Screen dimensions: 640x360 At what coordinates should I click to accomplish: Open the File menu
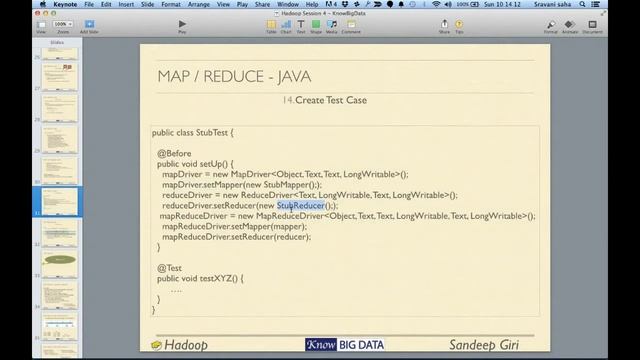pyautogui.click(x=89, y=4)
